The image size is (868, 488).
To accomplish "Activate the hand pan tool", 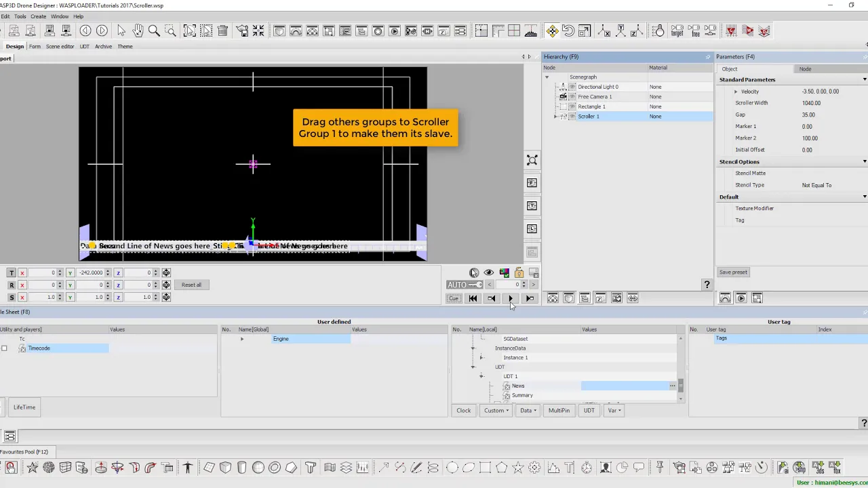I will pyautogui.click(x=138, y=30).
